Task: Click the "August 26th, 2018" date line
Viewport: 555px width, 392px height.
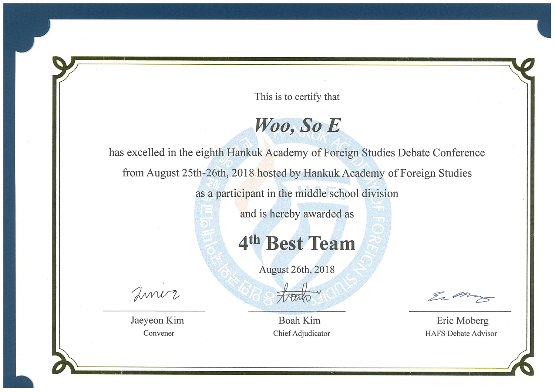Action: (297, 270)
